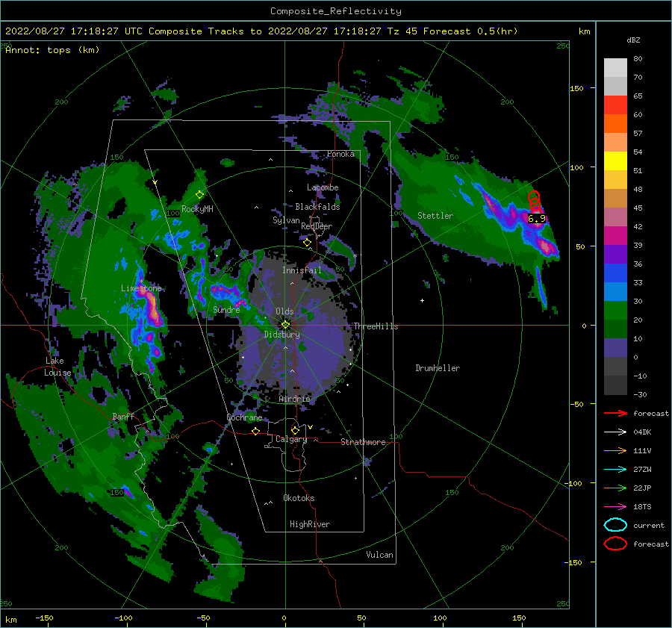The image size is (672, 628).
Task: Click the Drumheller town label
Action: pos(438,368)
